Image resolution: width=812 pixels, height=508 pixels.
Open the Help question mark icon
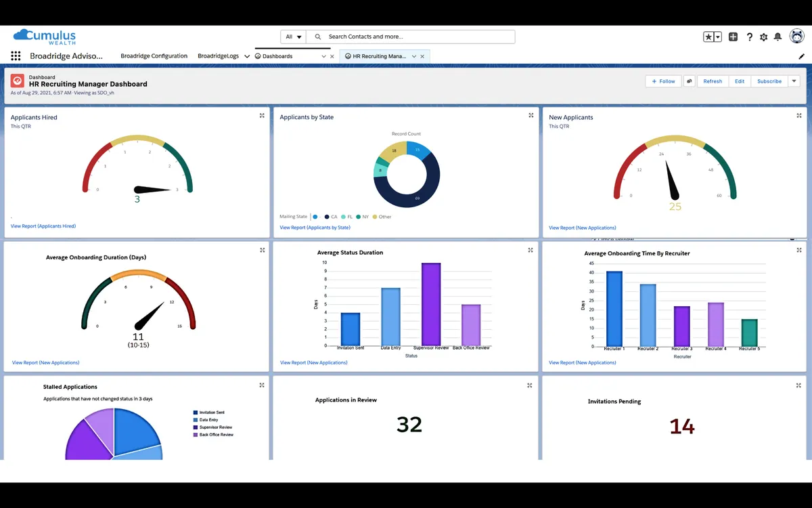pos(750,37)
